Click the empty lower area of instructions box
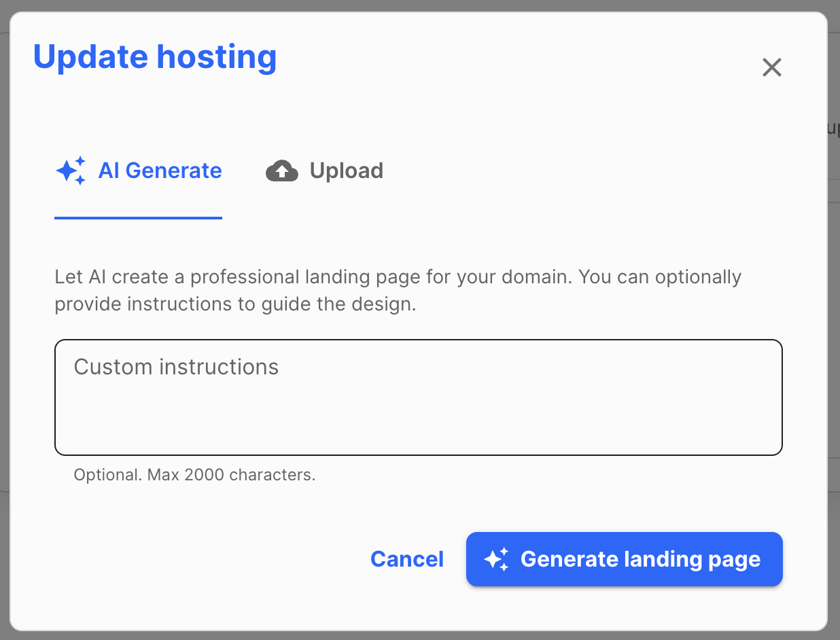The image size is (840, 640). tap(418, 425)
